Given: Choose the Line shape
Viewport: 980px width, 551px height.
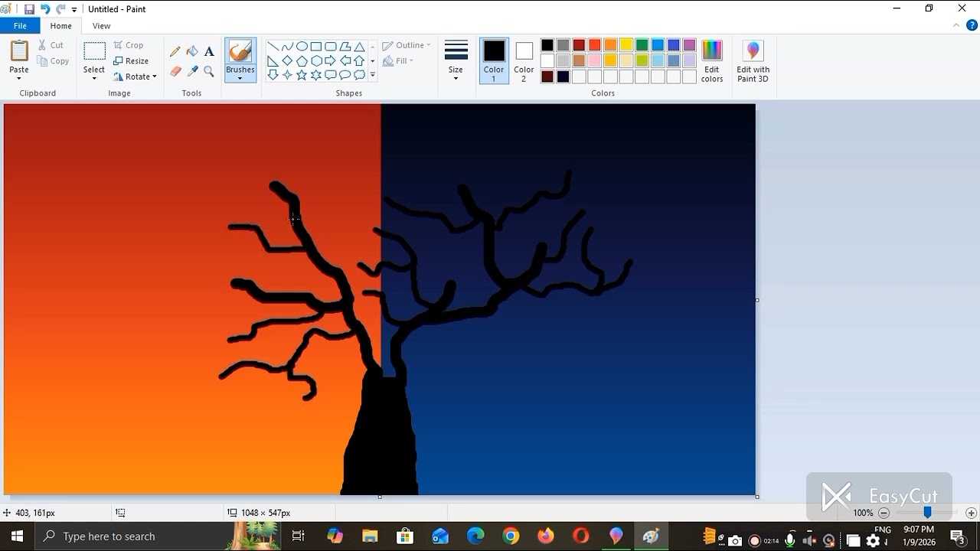Looking at the screenshot, I should click(273, 47).
